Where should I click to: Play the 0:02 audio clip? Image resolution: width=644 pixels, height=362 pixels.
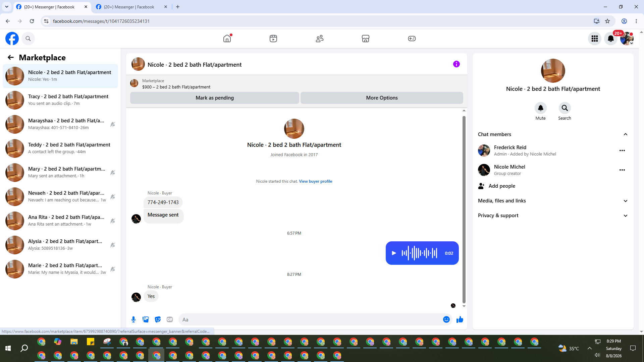coord(394,253)
